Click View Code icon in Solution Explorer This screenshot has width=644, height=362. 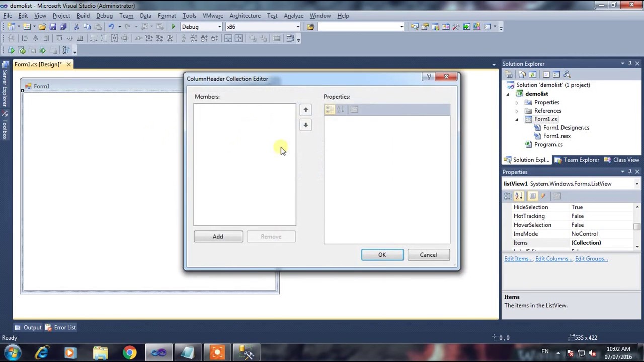546,74
